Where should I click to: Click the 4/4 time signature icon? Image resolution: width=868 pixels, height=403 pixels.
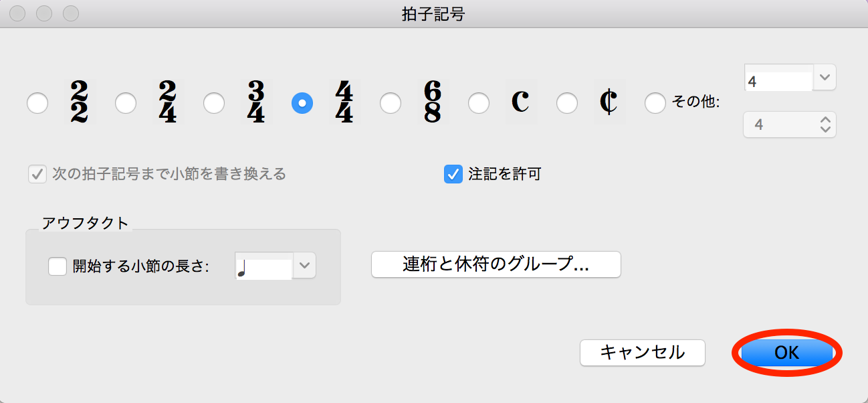[x=344, y=102]
